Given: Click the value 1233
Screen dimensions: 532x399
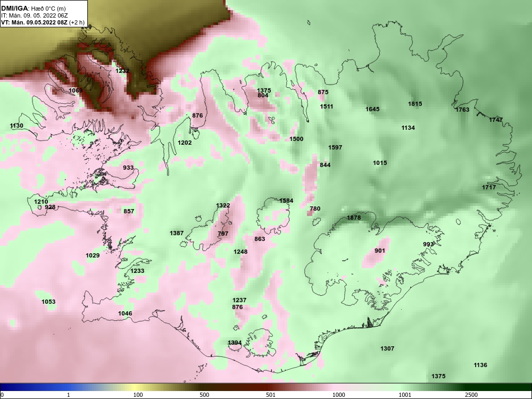Looking at the screenshot, I should pyautogui.click(x=137, y=271).
